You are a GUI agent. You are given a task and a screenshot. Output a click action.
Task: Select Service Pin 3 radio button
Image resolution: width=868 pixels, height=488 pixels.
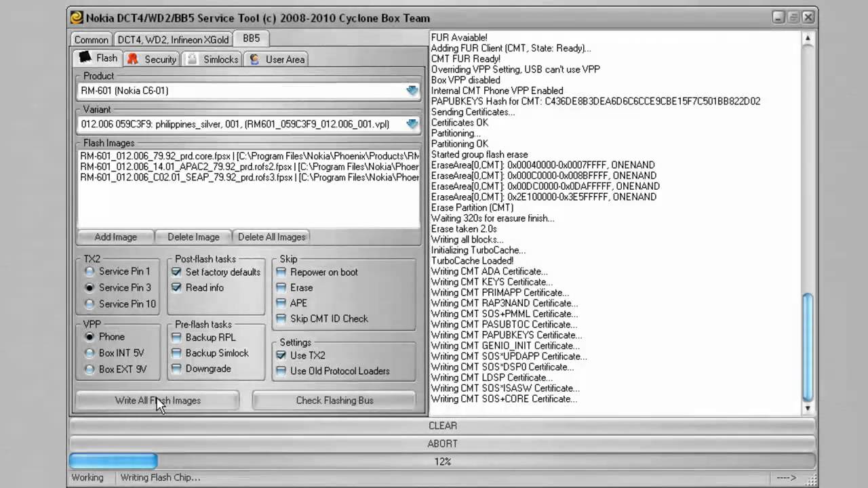tap(90, 287)
